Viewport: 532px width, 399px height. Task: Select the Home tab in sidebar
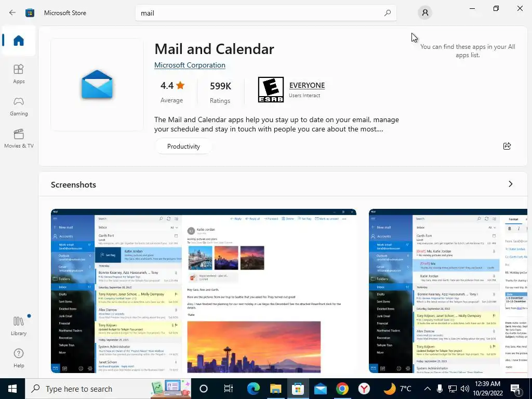[19, 41]
